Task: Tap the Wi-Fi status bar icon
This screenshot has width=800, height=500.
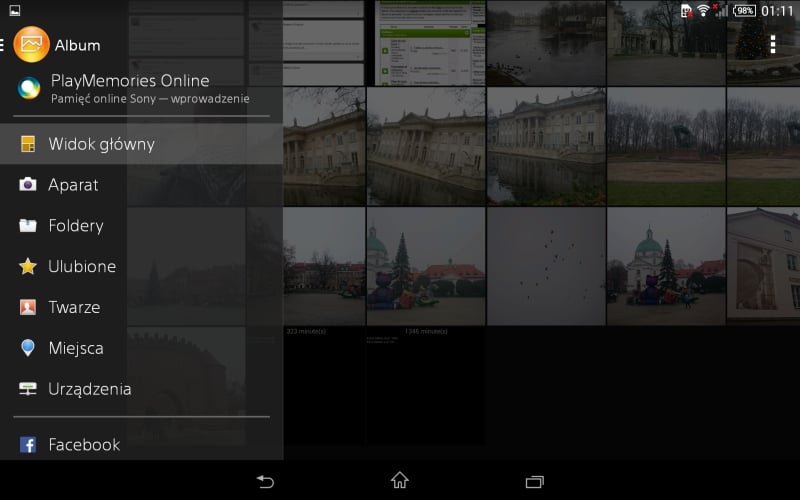Action: coord(703,10)
